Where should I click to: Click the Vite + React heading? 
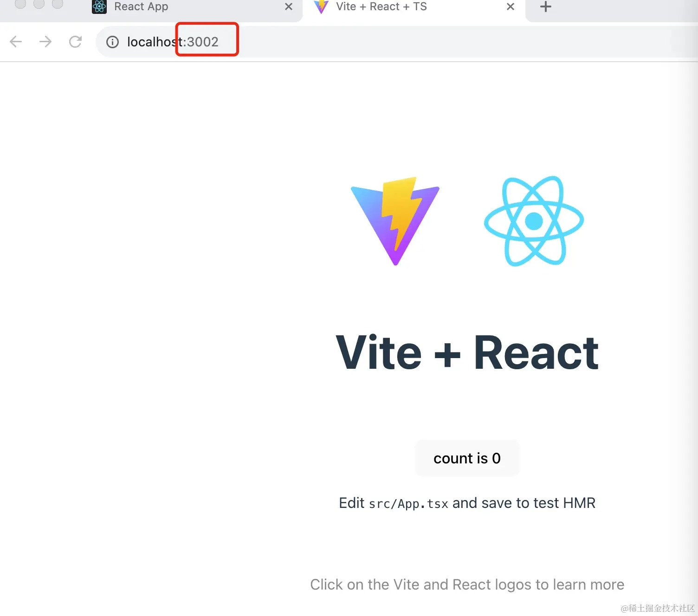[x=467, y=353]
